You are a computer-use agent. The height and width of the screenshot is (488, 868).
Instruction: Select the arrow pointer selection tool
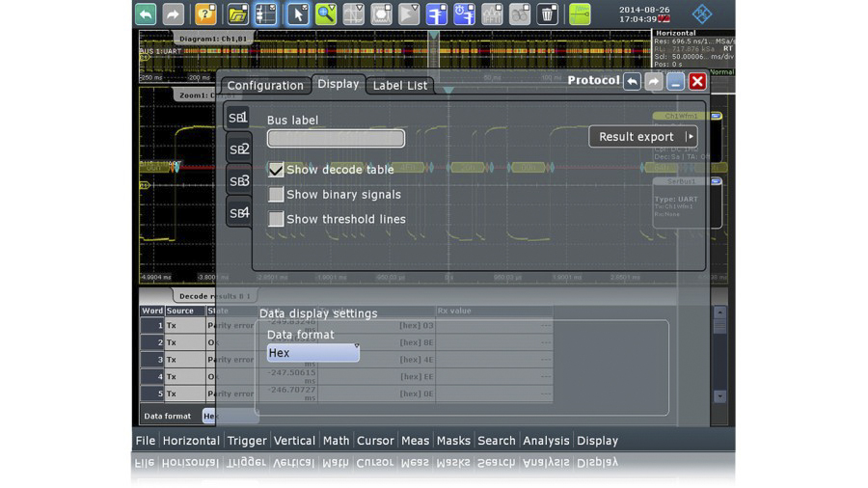click(298, 14)
